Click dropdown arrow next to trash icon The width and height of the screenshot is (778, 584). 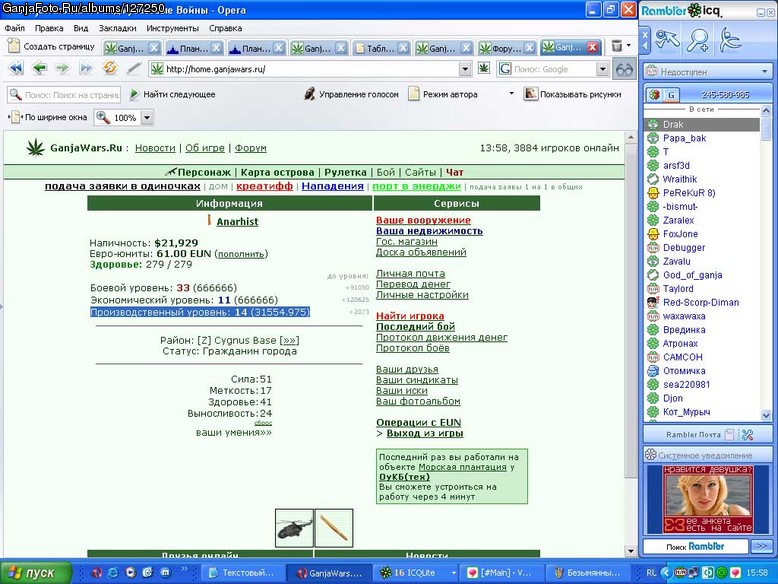[x=629, y=46]
